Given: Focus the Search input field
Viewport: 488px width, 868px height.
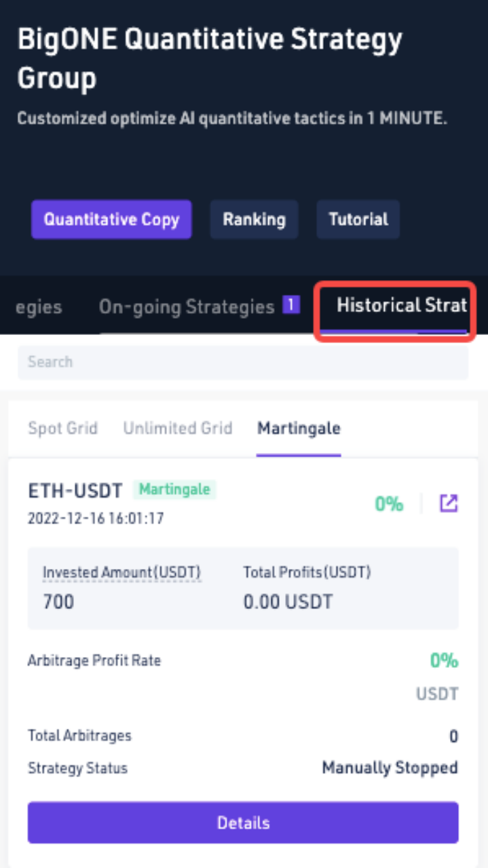Looking at the screenshot, I should (243, 362).
